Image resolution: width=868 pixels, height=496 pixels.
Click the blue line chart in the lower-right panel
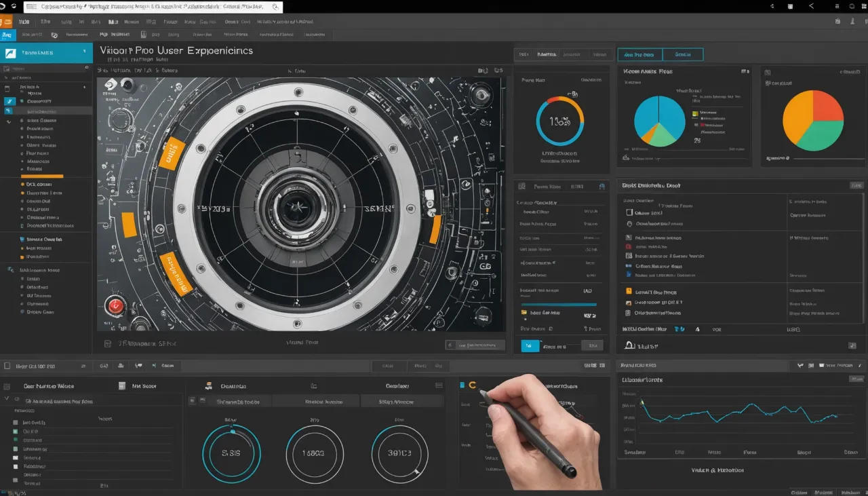pos(739,412)
